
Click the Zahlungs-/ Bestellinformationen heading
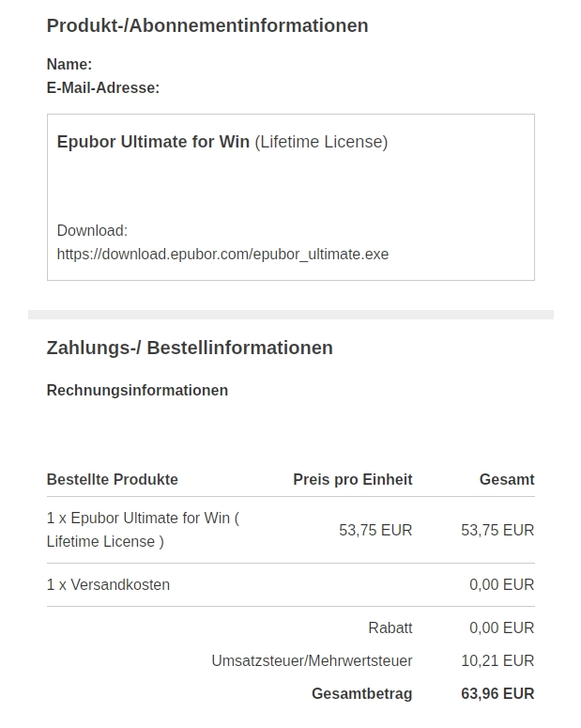click(190, 348)
